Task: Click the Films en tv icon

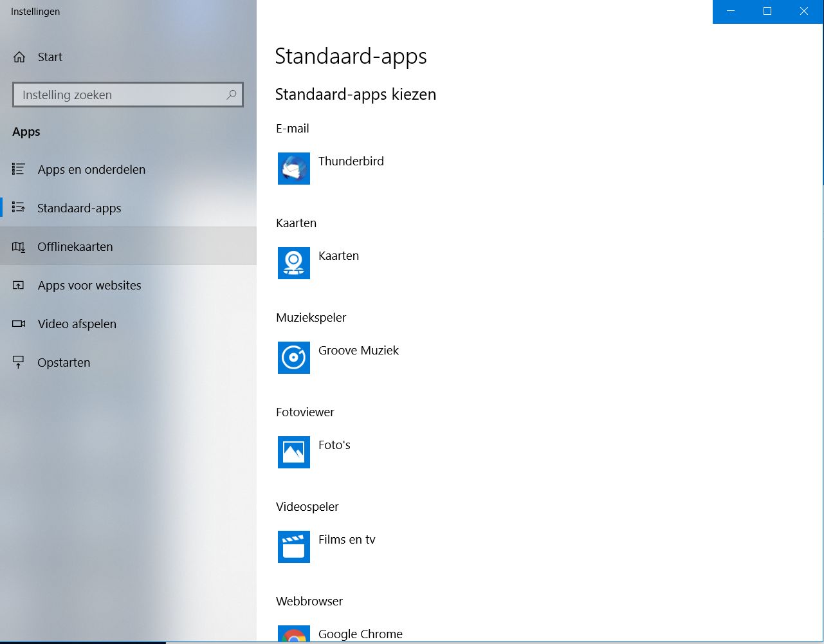Action: [x=294, y=547]
